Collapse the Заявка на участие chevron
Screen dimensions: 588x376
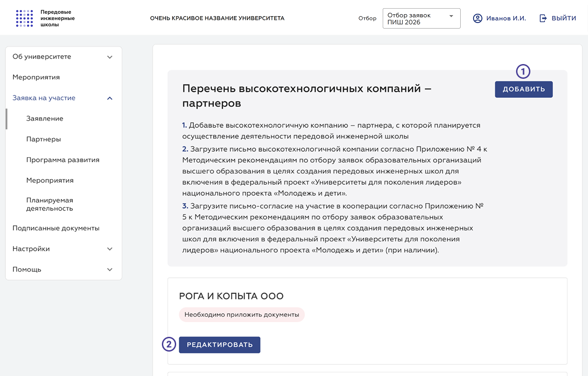[x=110, y=98]
